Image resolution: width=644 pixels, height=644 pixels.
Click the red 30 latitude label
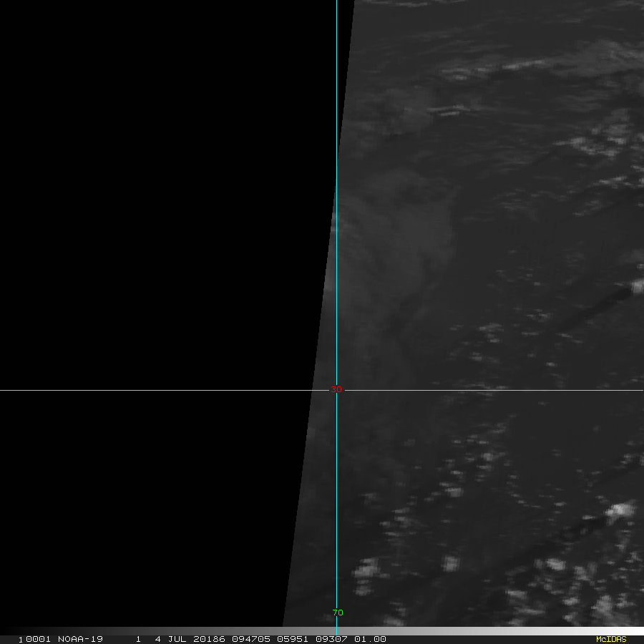(x=336, y=390)
